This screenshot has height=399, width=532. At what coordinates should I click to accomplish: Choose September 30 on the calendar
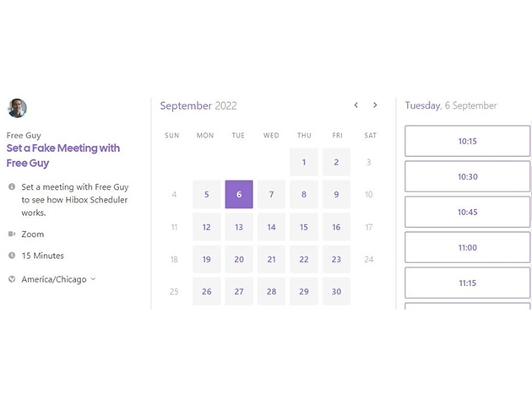tap(336, 292)
